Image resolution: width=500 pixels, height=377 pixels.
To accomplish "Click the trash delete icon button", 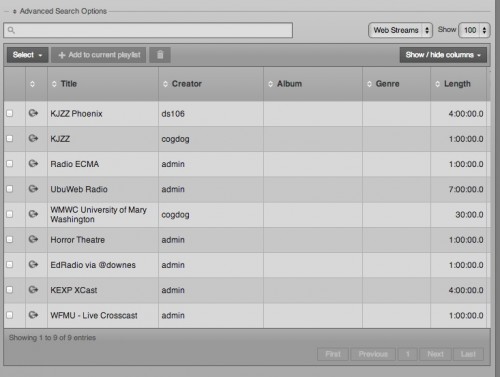I will (x=160, y=55).
